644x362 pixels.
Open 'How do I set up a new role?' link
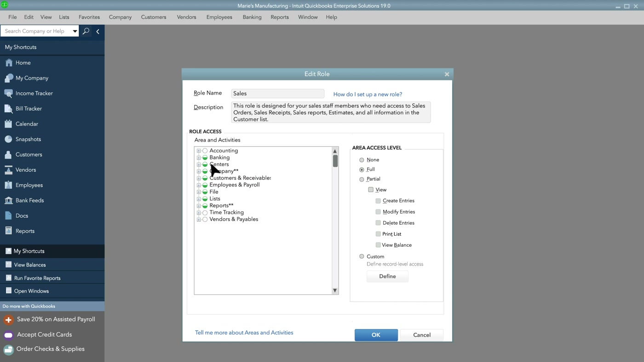coord(368,94)
